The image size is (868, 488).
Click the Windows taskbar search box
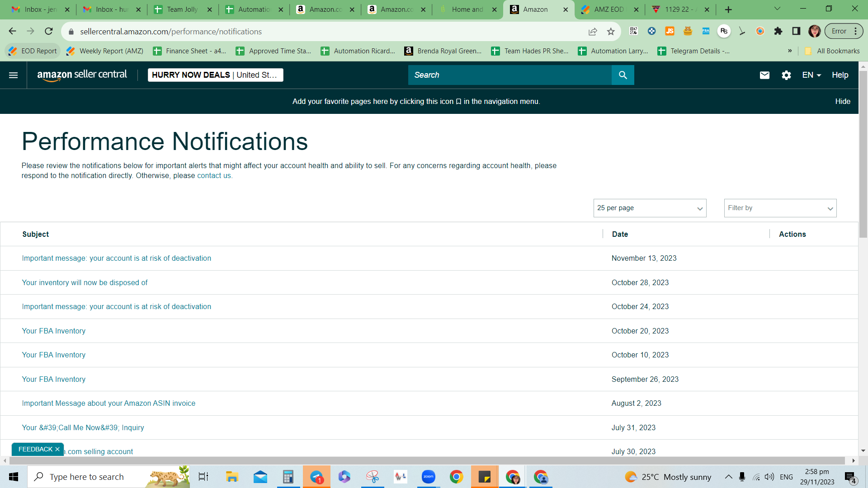pyautogui.click(x=108, y=477)
